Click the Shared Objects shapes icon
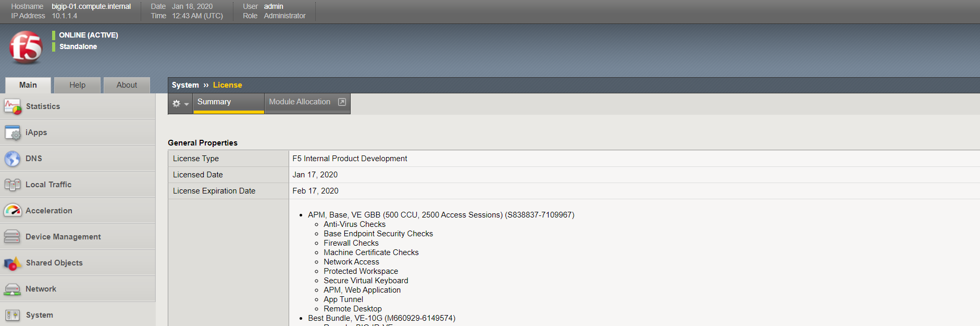980x326 pixels. (x=13, y=263)
